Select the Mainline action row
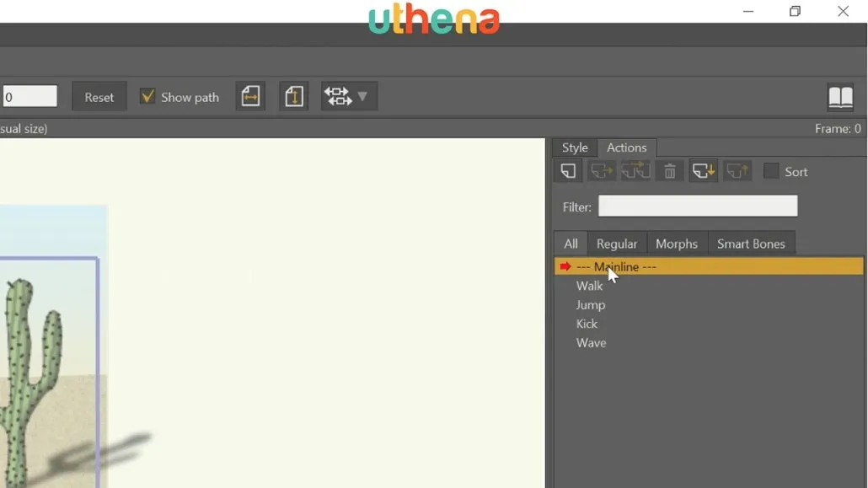The image size is (868, 488). pos(709,266)
